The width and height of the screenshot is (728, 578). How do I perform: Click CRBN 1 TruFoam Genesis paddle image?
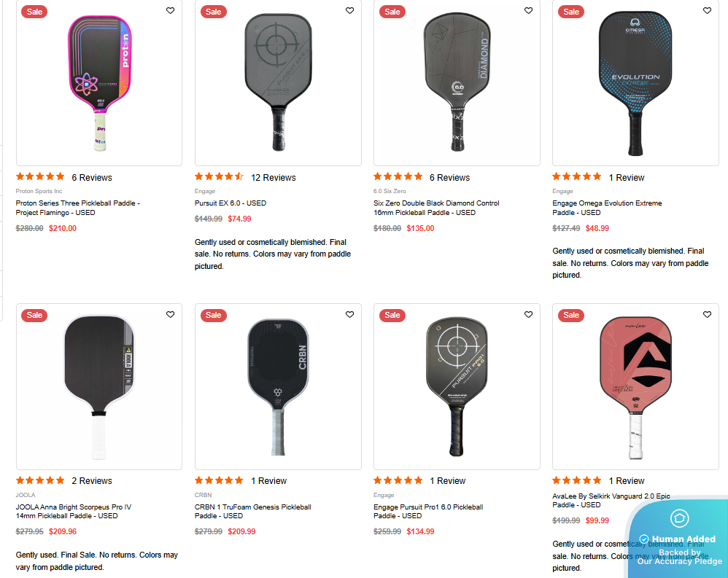pyautogui.click(x=278, y=386)
